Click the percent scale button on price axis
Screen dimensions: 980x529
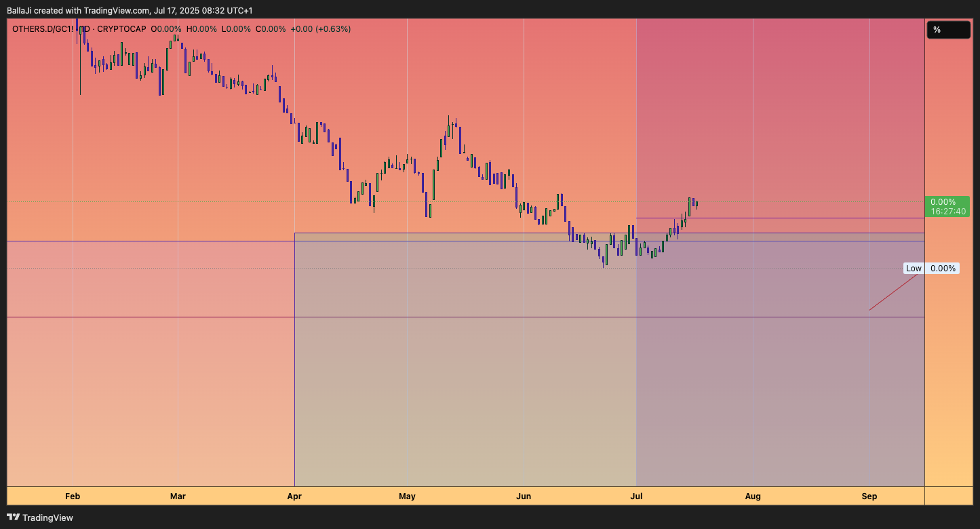pos(948,30)
